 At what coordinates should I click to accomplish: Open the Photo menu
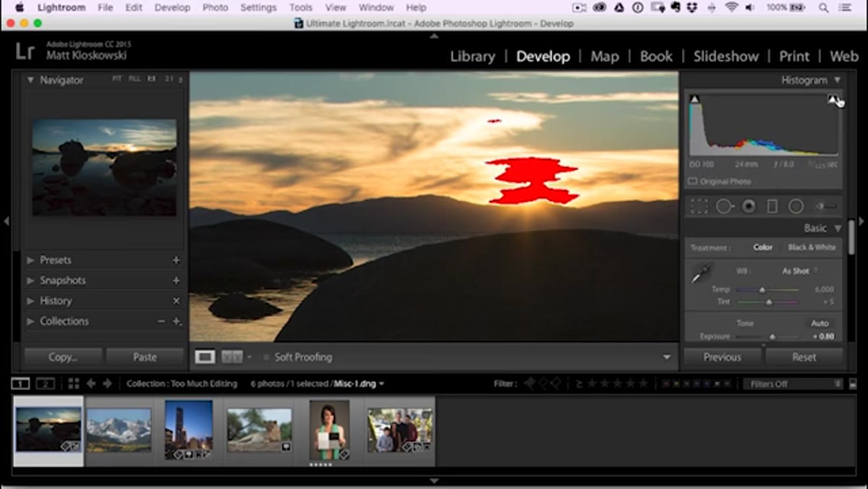tap(216, 7)
